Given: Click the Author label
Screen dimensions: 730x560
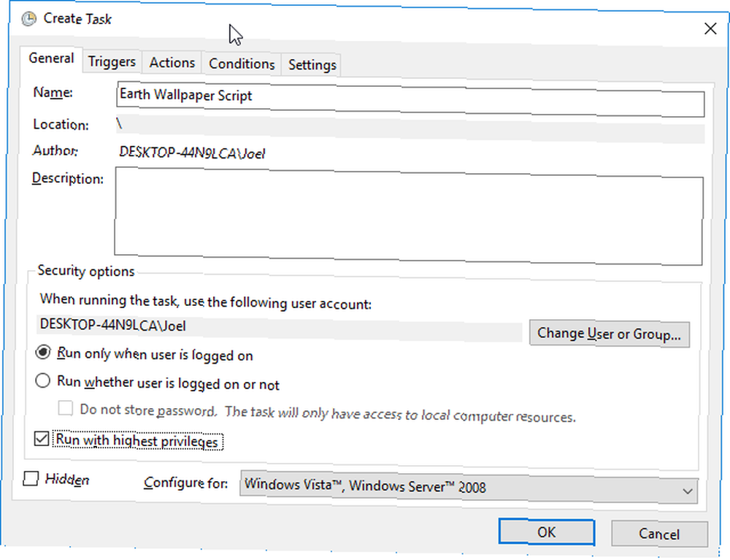Looking at the screenshot, I should click(55, 150).
